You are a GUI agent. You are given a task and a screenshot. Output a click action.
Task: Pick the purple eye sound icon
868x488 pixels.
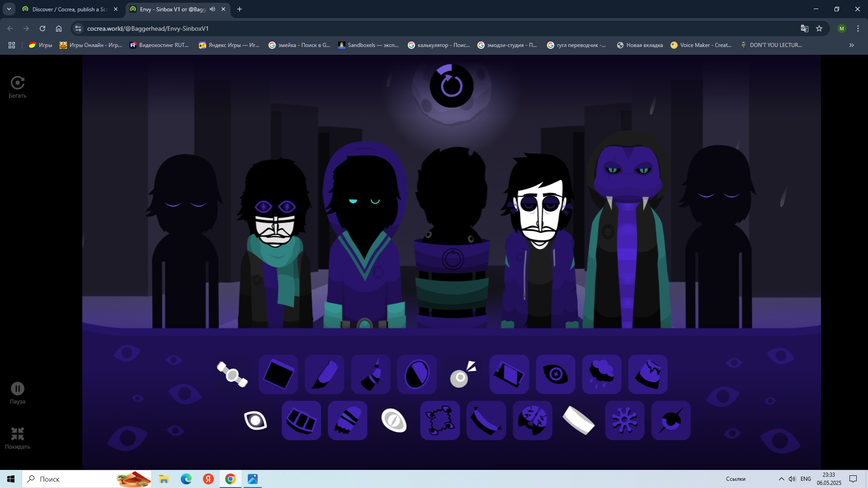click(x=555, y=374)
